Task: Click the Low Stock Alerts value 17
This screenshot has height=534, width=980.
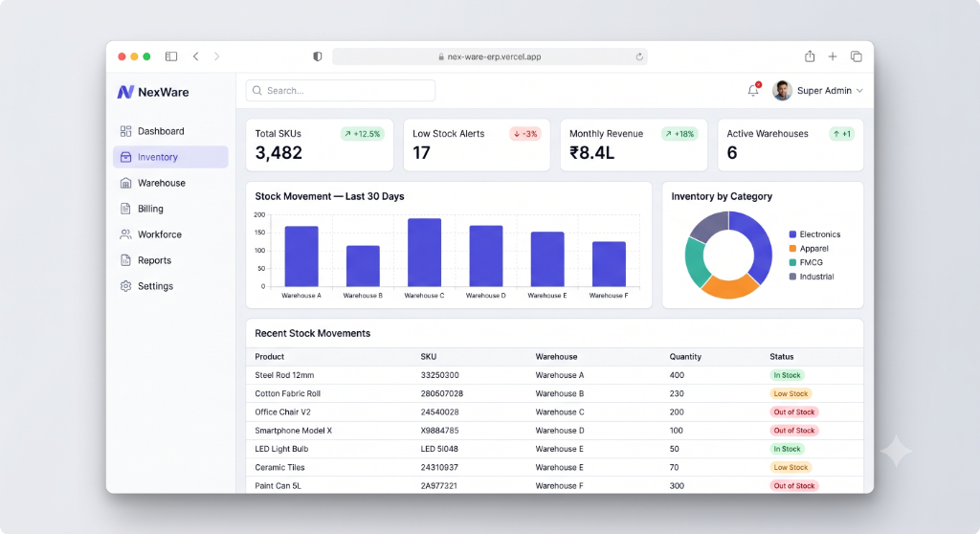Action: 421,152
